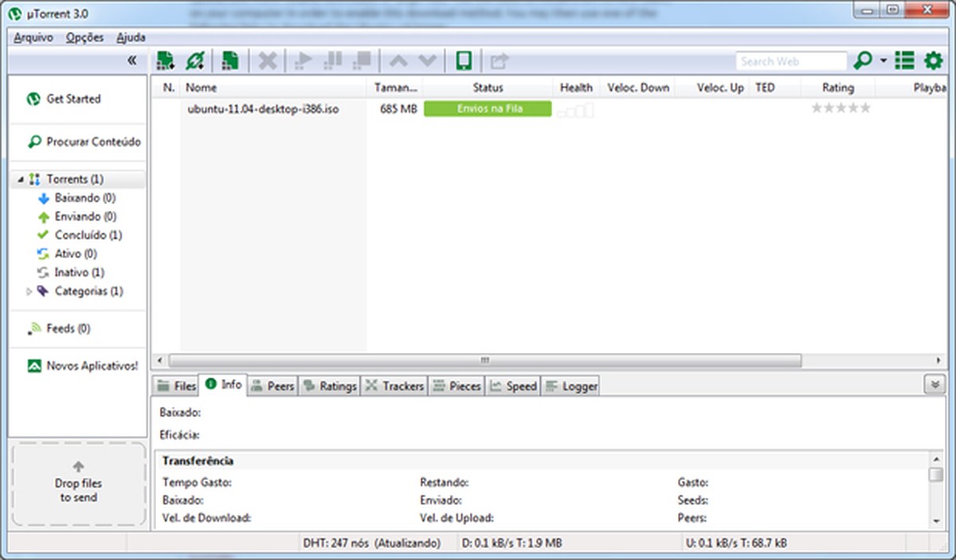The image size is (956, 560).
Task: Switch to the Peers tab
Action: (x=272, y=386)
